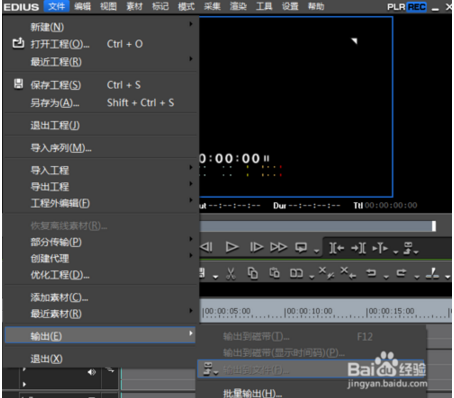This screenshot has height=398, width=454.
Task: Open the loop playback dropdown arrow
Action: (316, 251)
